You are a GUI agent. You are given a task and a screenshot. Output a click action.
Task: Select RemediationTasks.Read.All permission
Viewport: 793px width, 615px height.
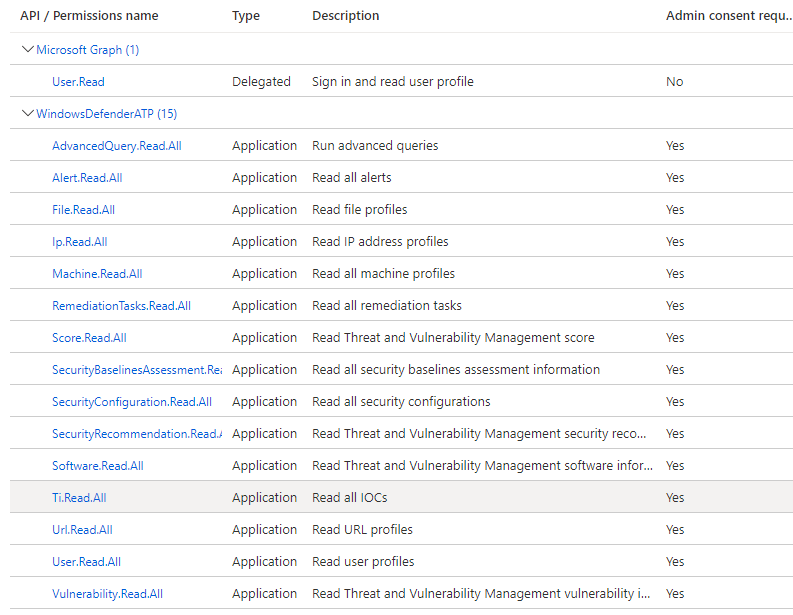coord(121,306)
